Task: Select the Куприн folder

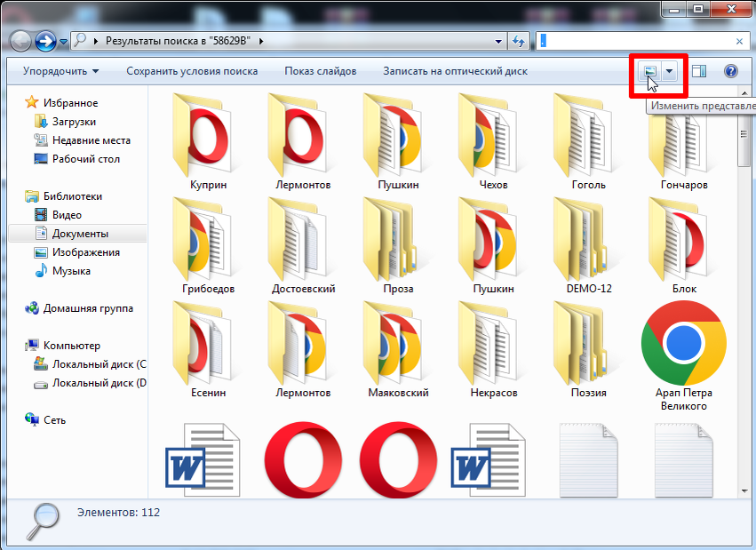Action: (208, 141)
